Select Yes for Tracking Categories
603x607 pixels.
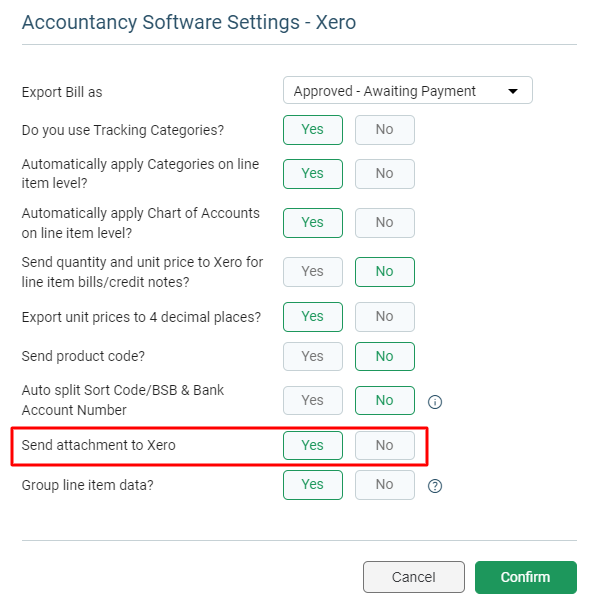point(313,130)
